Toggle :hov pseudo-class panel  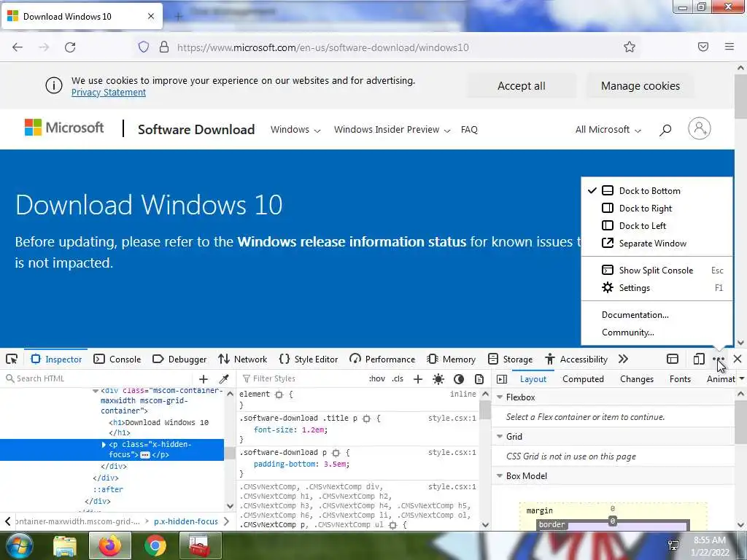(377, 378)
